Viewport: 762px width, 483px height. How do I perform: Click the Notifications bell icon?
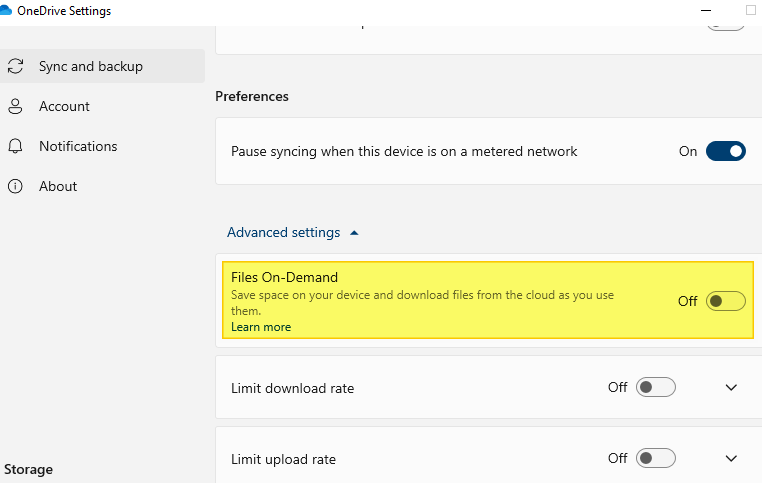[16, 146]
